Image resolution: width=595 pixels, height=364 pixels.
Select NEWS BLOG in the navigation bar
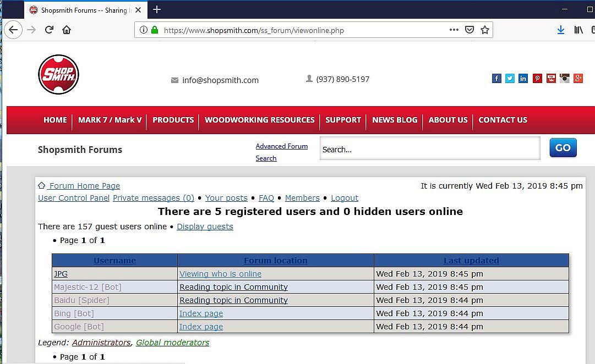click(395, 120)
